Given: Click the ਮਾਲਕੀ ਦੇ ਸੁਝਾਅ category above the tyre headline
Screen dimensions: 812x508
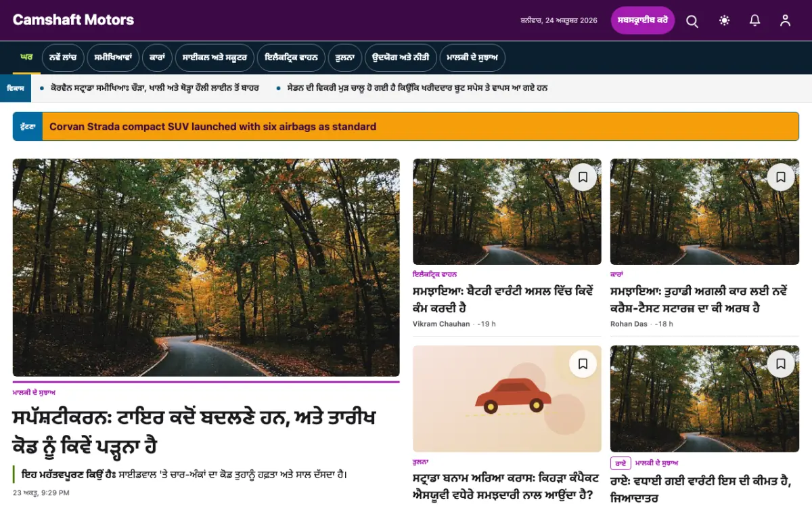Looking at the screenshot, I should [34, 393].
